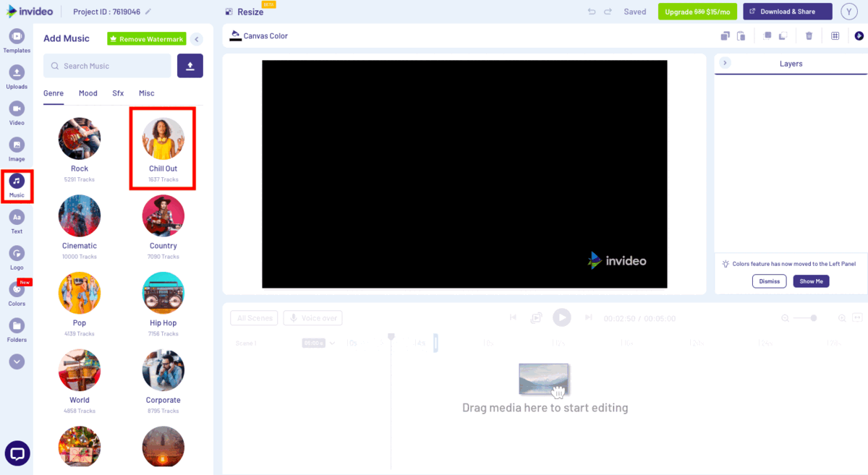Delete selection using the trash icon
Image resolution: width=868 pixels, height=475 pixels.
pos(809,35)
